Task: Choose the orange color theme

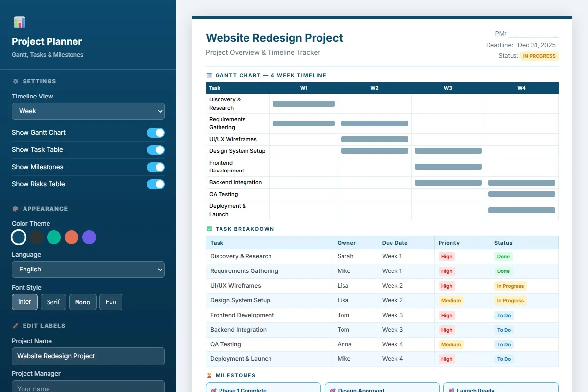Action: (x=72, y=238)
